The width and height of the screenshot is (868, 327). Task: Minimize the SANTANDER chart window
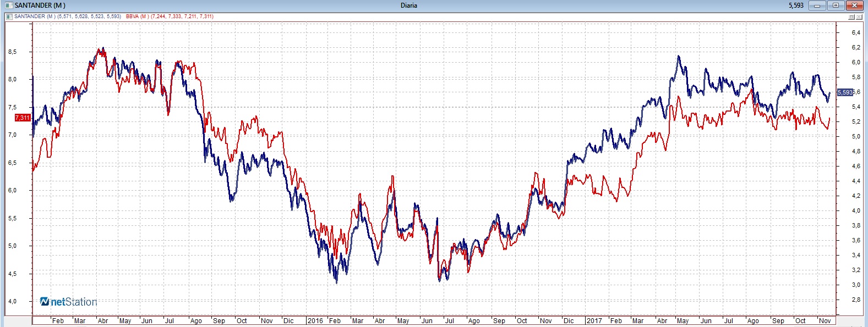pos(817,5)
